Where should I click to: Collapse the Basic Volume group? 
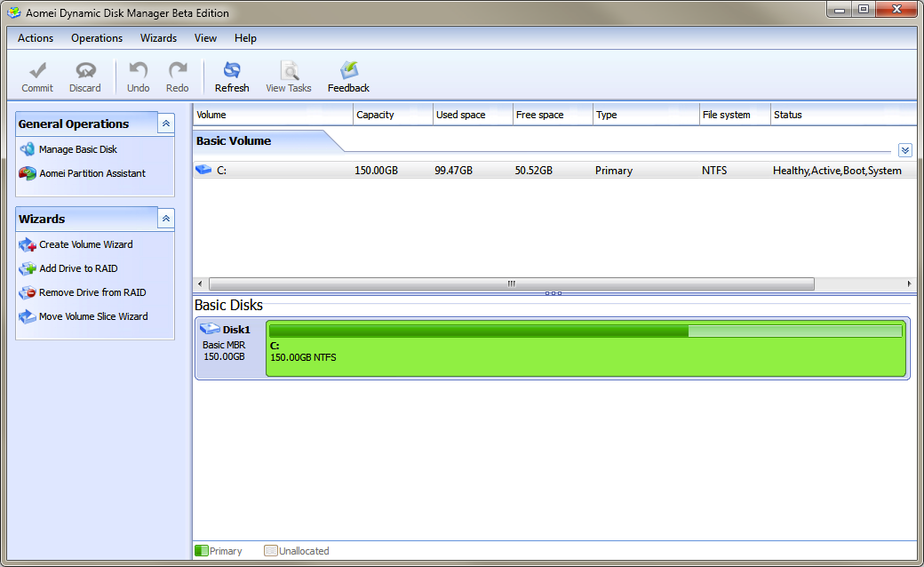tap(905, 150)
